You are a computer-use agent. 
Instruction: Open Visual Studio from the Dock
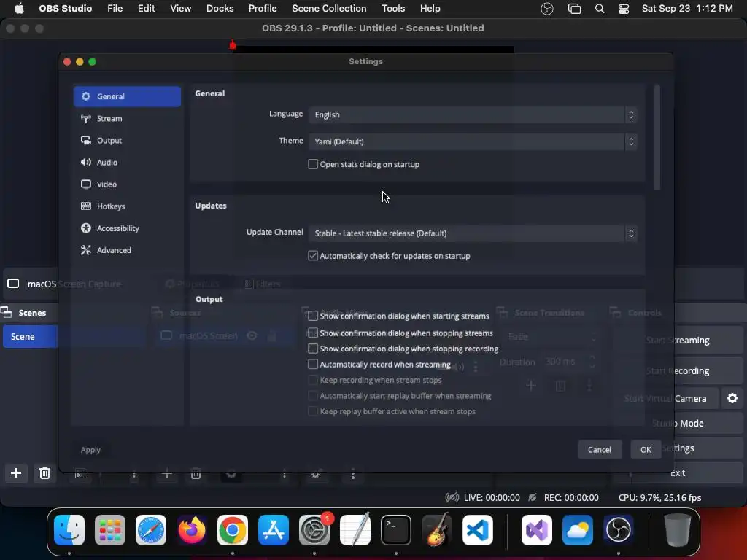(537, 530)
